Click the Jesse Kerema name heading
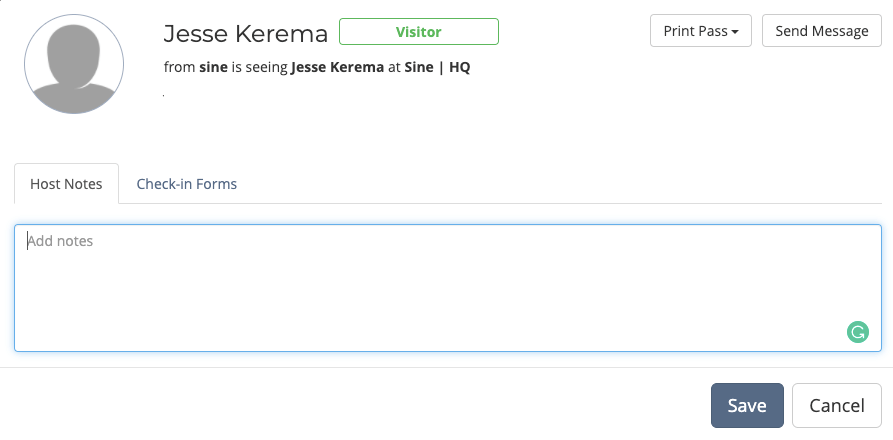 point(245,34)
